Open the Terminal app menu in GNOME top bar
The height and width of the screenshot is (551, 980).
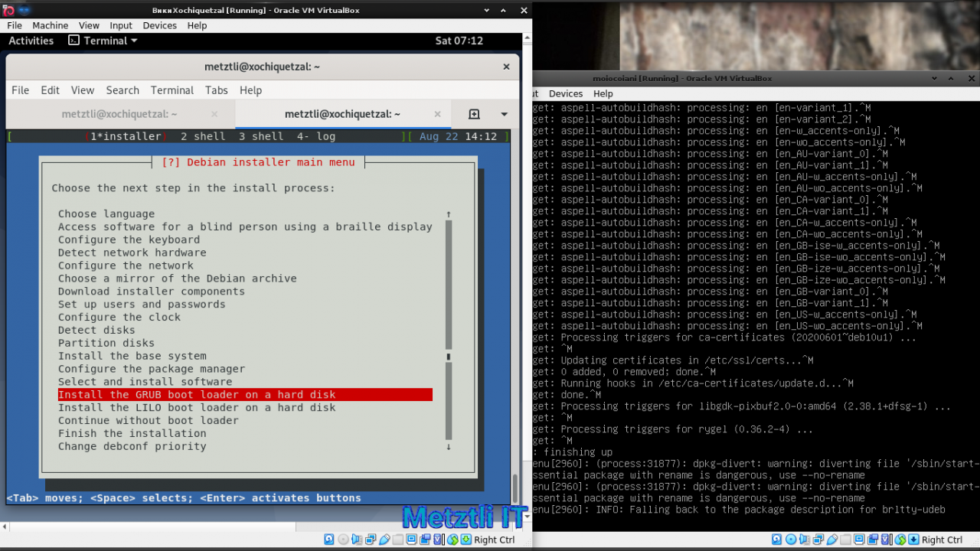pyautogui.click(x=103, y=41)
